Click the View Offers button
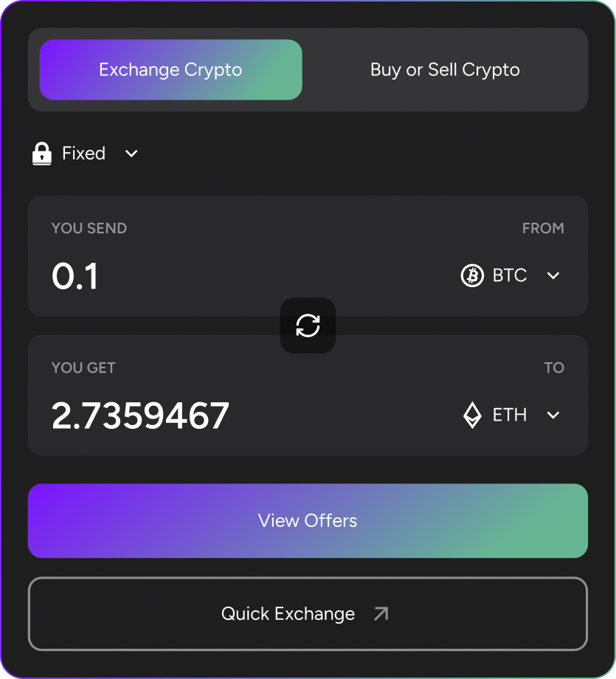616x679 pixels. (x=308, y=521)
